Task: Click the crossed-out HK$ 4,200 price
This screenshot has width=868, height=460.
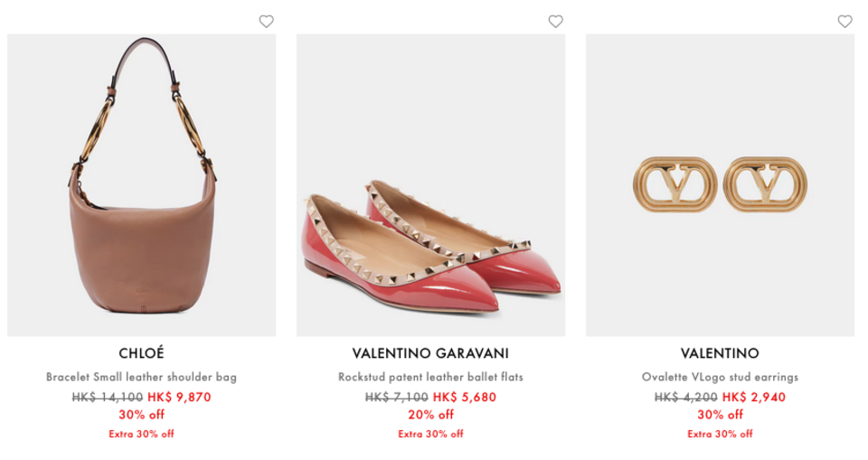Action: (x=686, y=397)
